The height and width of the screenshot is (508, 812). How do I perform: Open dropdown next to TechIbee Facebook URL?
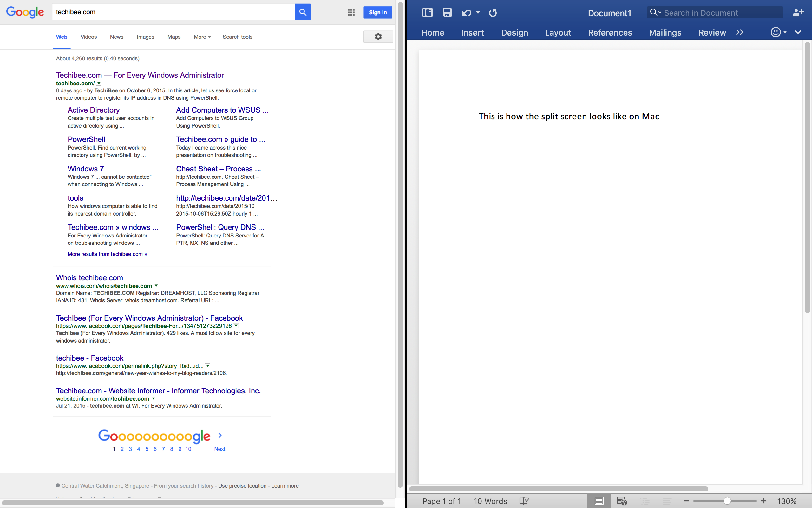click(236, 325)
